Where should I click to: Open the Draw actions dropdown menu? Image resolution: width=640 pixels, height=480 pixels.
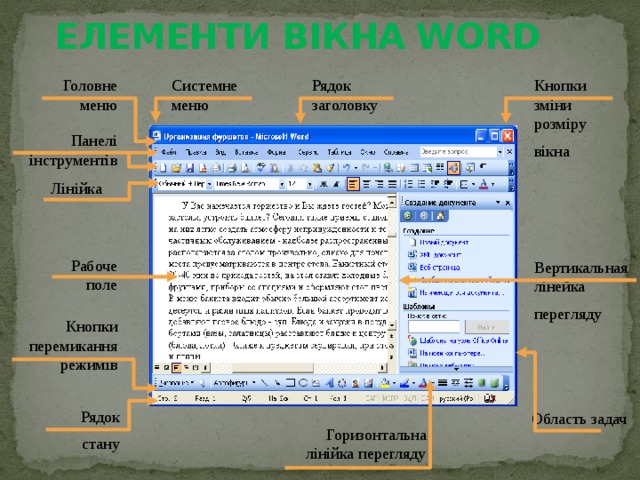(176, 383)
